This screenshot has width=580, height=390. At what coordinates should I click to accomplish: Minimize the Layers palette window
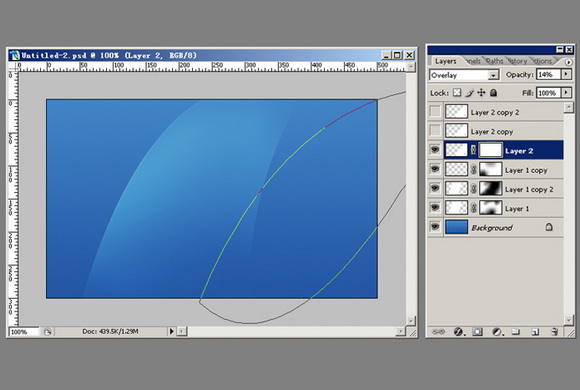click(x=560, y=50)
